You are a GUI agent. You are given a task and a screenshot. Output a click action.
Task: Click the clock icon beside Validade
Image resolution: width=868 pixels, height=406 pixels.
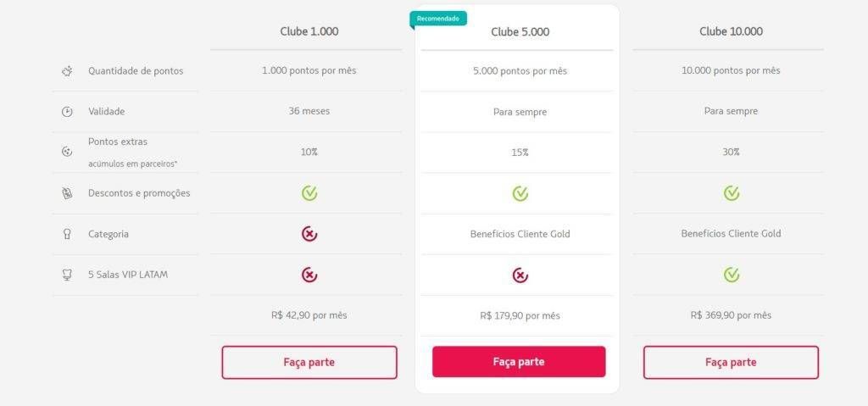click(67, 111)
